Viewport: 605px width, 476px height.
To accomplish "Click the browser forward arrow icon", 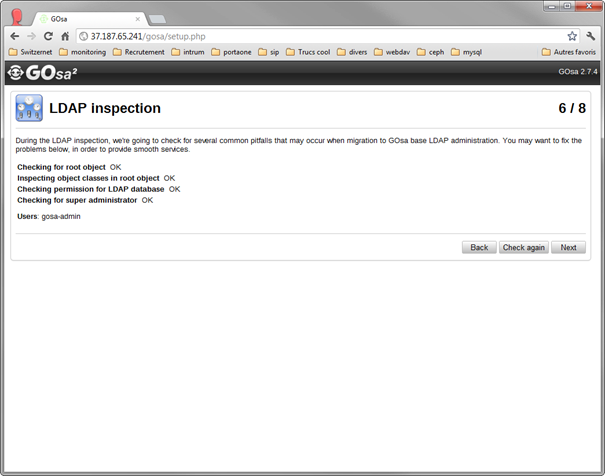I will click(31, 36).
